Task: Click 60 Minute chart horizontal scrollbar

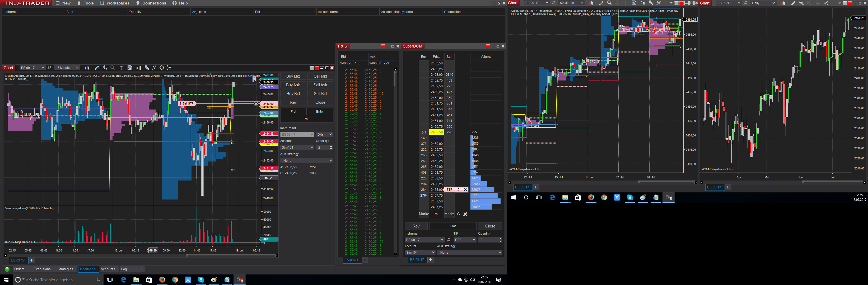Action: click(x=666, y=182)
